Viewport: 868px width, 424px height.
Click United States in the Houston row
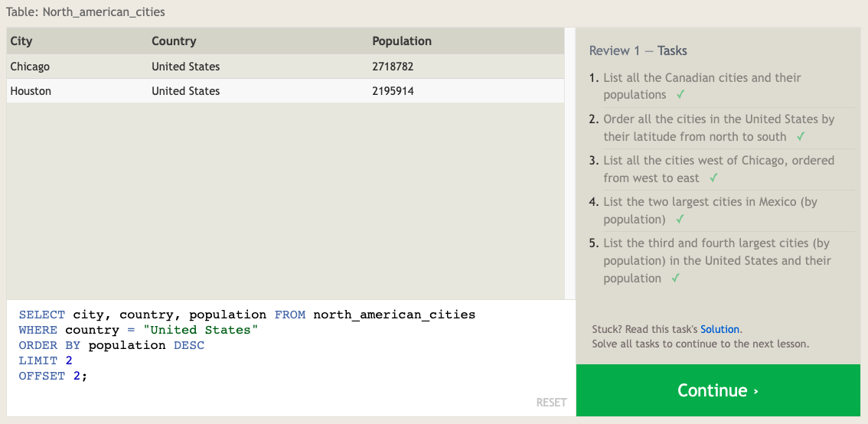click(185, 91)
